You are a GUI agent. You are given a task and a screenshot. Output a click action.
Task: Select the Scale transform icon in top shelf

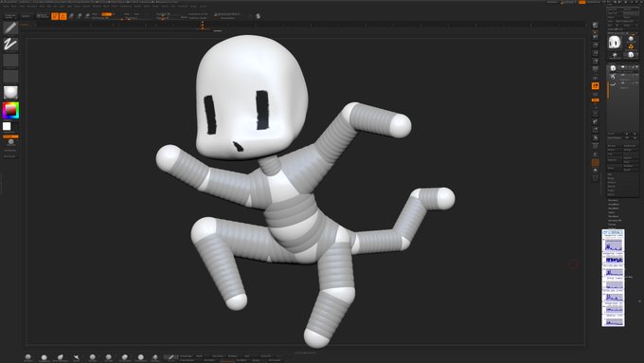click(x=80, y=16)
